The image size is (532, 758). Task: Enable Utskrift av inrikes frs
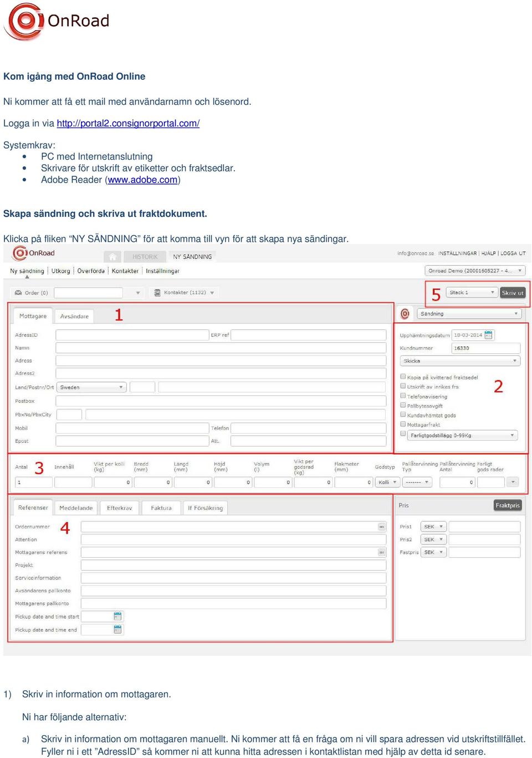[x=403, y=386]
